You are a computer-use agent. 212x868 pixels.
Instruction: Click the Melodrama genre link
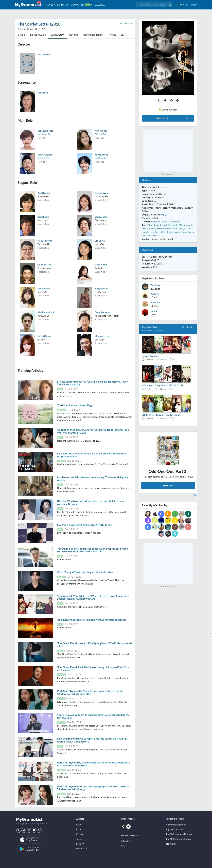point(174,222)
